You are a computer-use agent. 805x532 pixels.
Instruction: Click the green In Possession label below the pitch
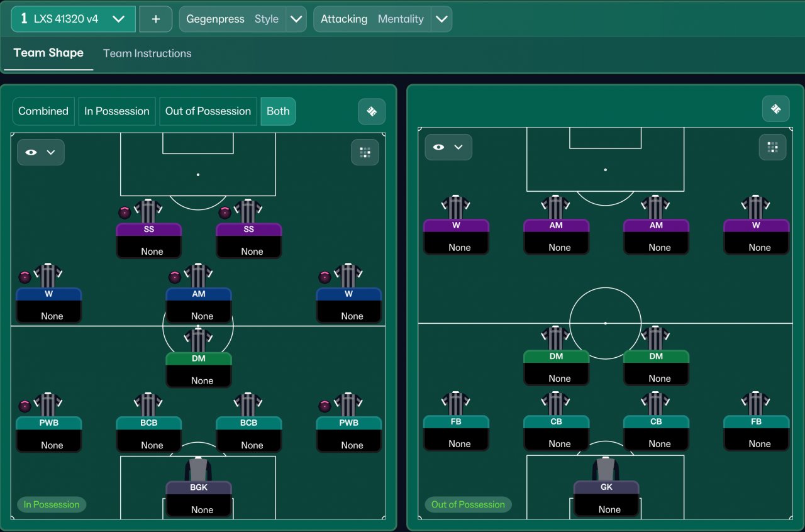click(52, 504)
